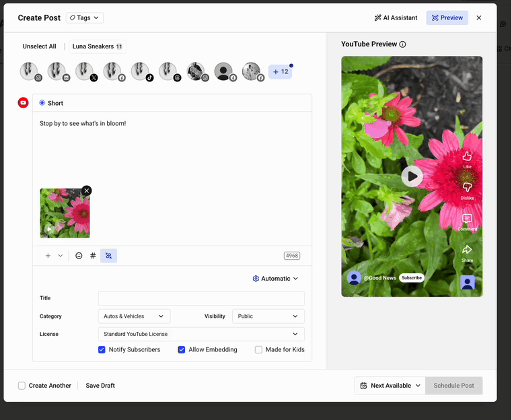
Task: Click the sound thumbnail at preview bottom-right
Action: pyautogui.click(x=468, y=283)
